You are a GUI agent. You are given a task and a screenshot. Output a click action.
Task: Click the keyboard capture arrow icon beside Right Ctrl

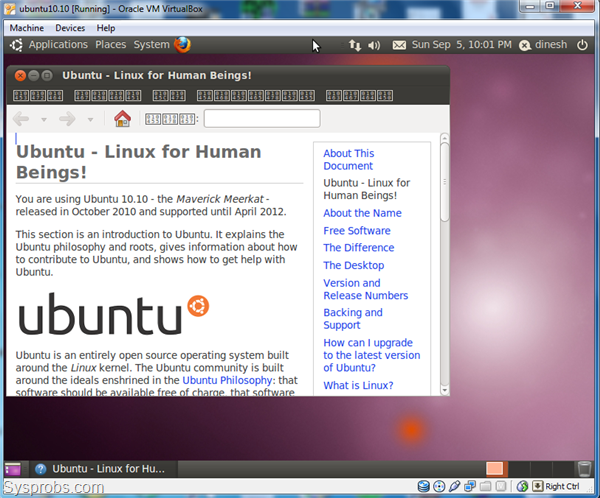(x=538, y=486)
